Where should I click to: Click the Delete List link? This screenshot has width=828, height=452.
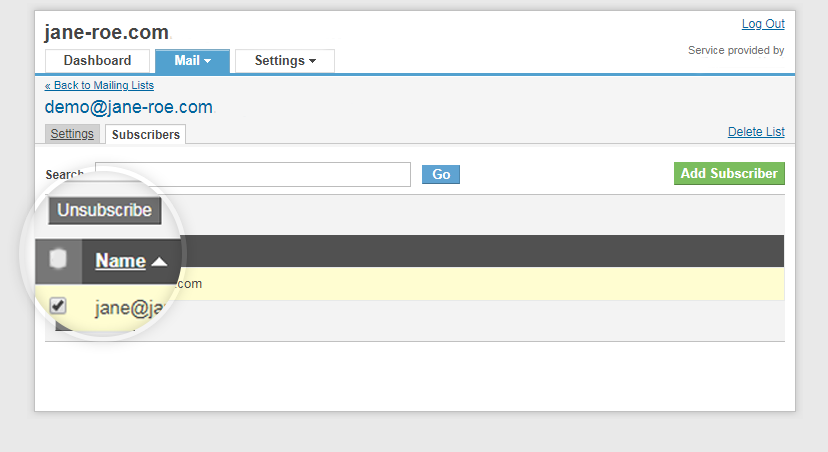(x=756, y=132)
